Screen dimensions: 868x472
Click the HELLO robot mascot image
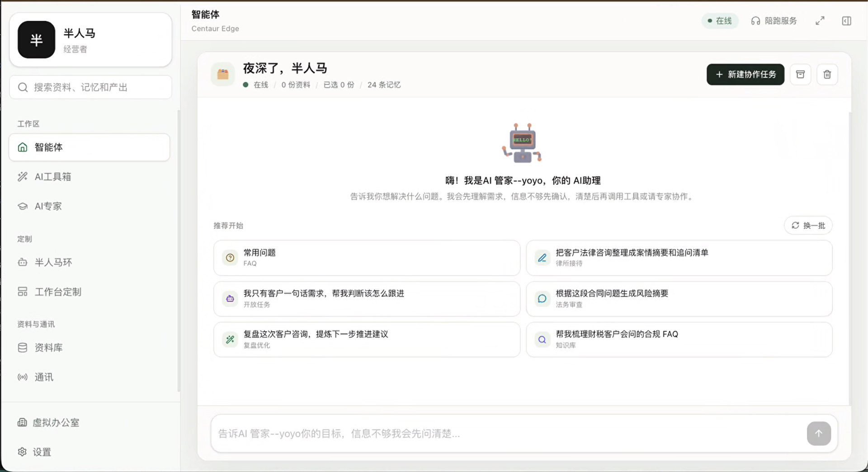[522, 142]
